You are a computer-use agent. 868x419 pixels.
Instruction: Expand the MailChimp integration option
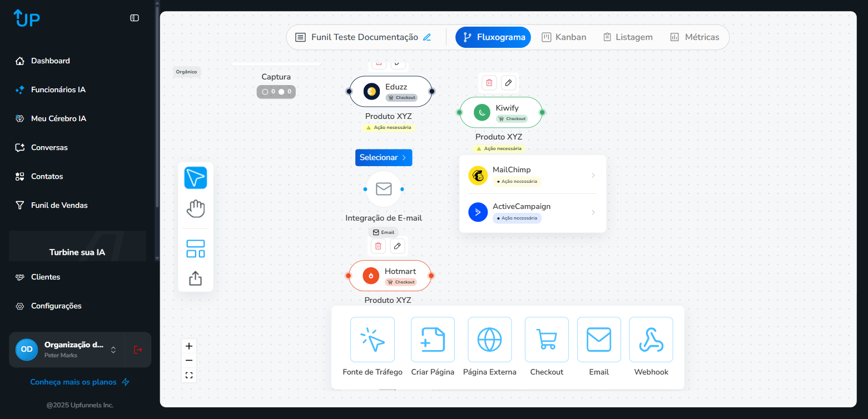593,176
